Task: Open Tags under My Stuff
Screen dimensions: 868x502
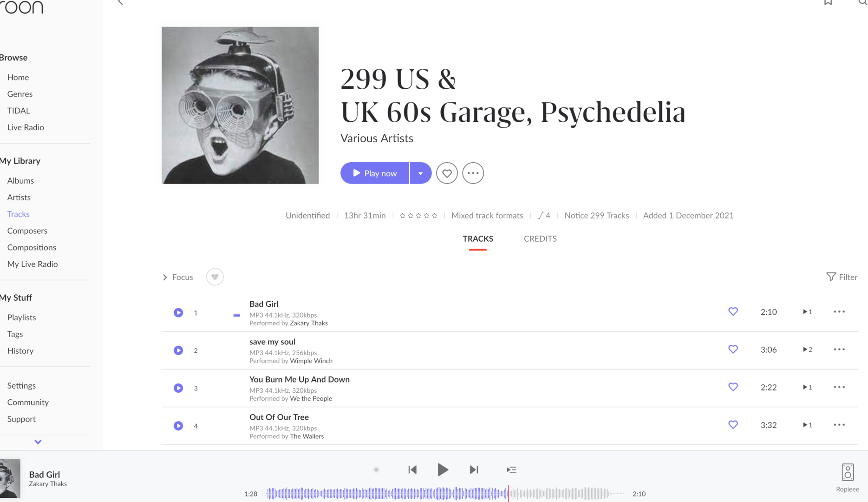Action: [15, 334]
